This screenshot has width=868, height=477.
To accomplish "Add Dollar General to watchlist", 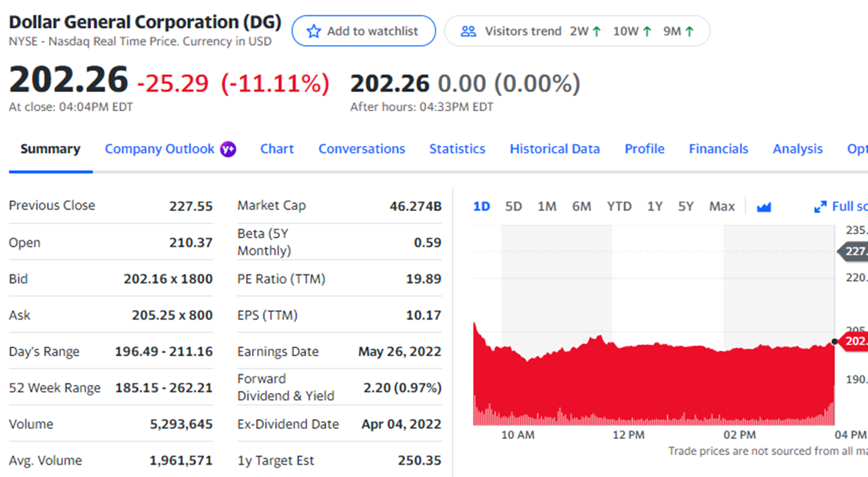I will pos(364,31).
